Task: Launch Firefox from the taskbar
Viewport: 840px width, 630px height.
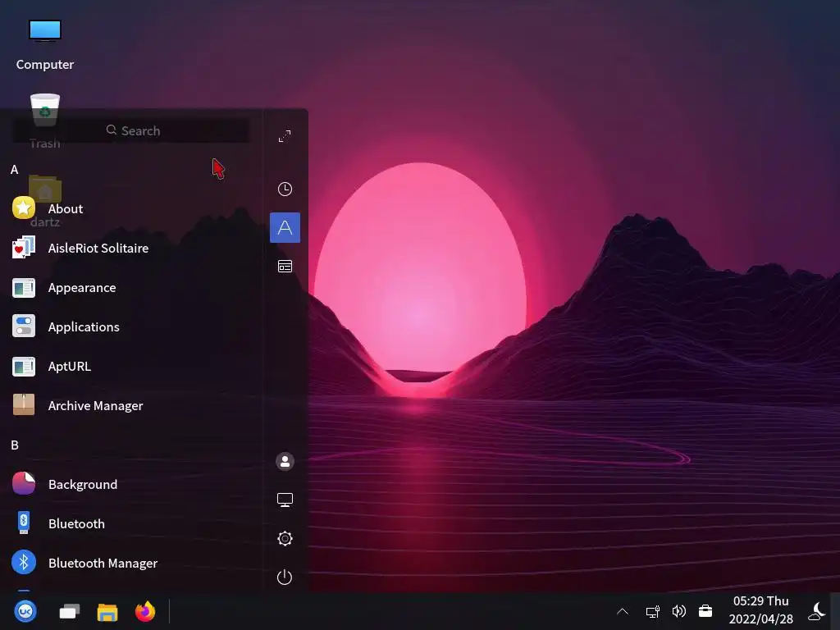Action: (x=145, y=611)
